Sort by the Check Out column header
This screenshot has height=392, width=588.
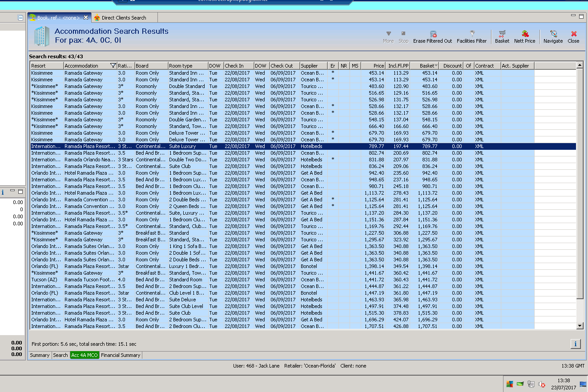coord(285,66)
